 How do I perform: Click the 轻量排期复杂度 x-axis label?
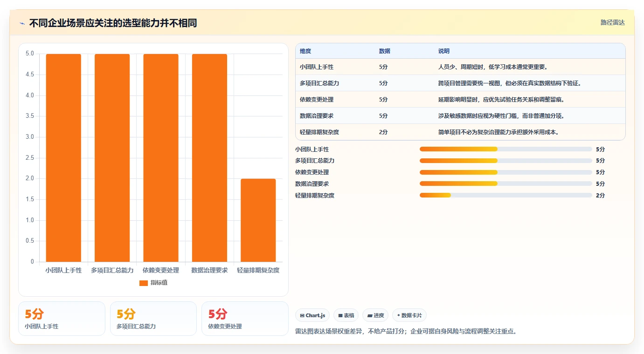pos(258,270)
